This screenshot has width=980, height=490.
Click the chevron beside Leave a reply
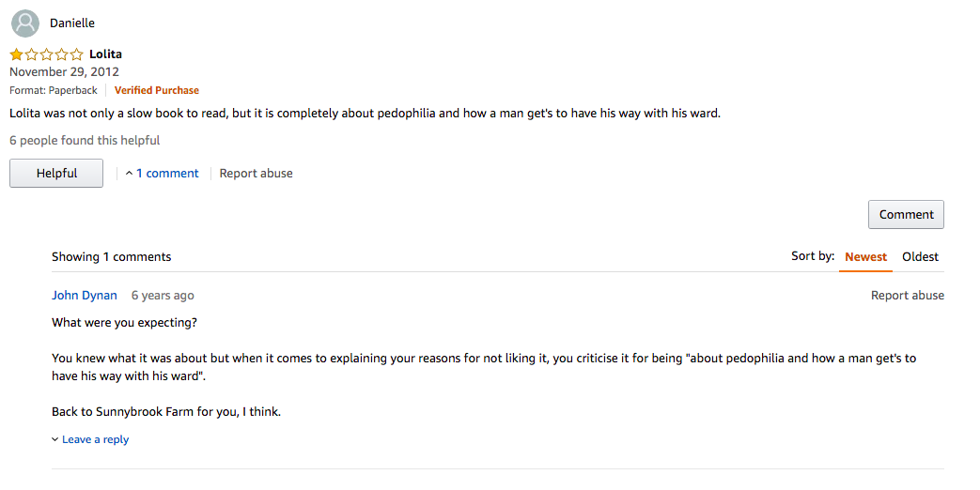[x=55, y=439]
